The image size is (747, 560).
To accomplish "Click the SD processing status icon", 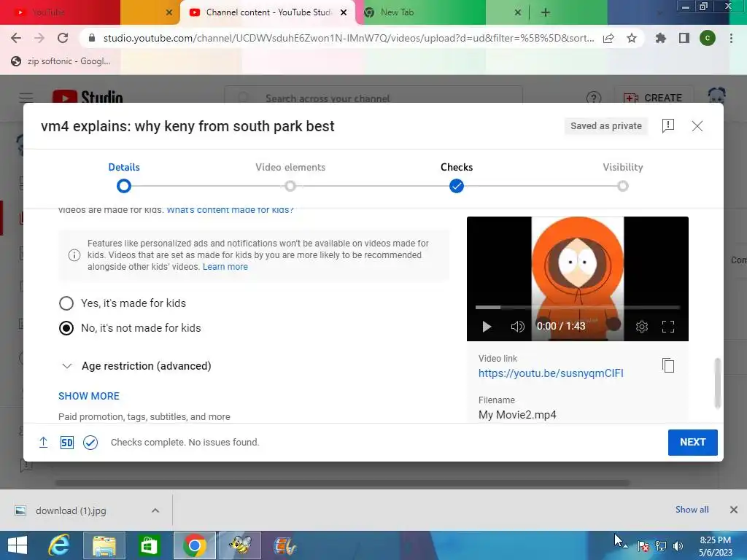I will coord(66,443).
